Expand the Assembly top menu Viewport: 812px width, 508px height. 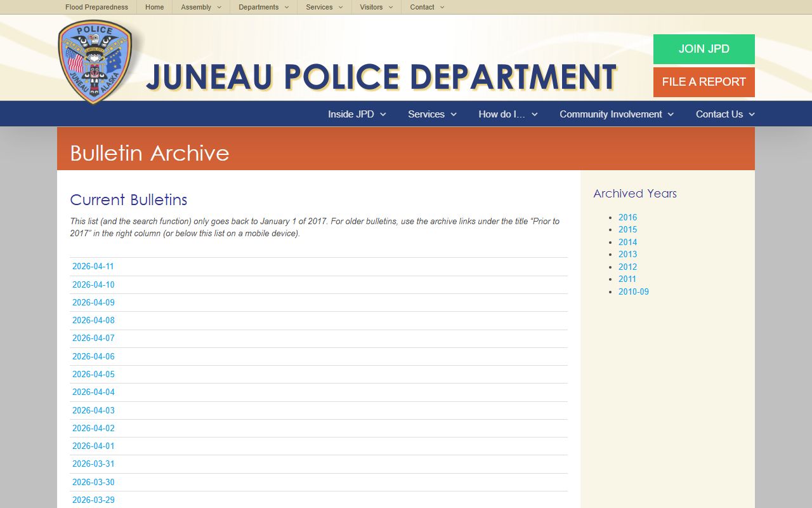(201, 7)
